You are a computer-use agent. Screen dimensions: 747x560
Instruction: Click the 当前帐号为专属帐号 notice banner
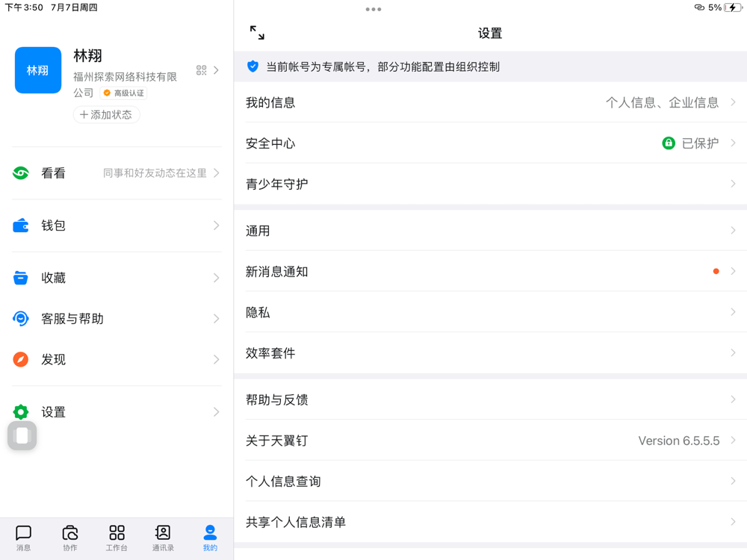click(x=490, y=66)
